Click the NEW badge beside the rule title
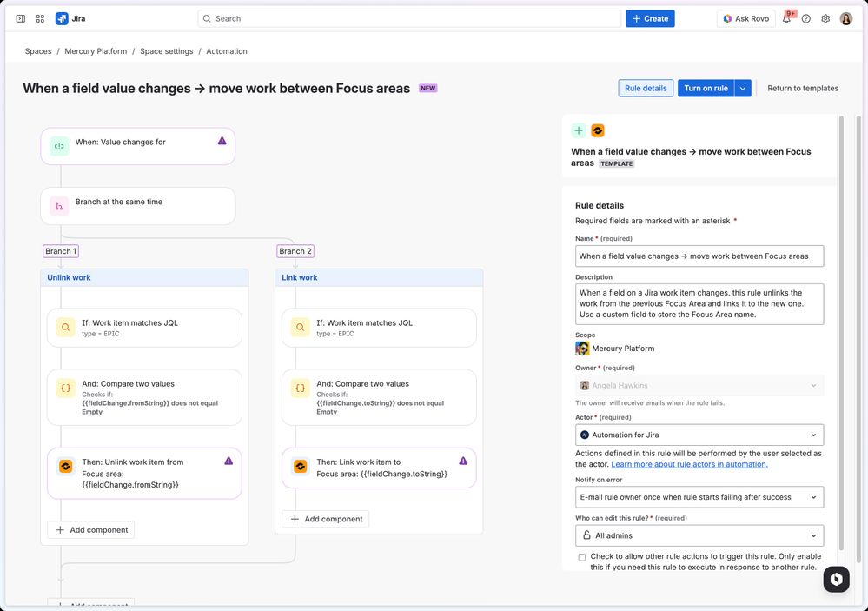 pos(427,88)
